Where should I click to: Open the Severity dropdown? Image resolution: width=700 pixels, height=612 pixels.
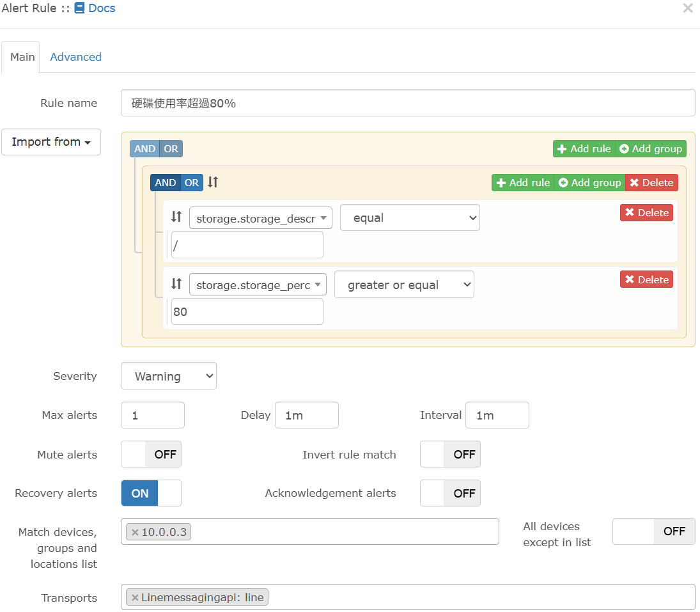169,376
